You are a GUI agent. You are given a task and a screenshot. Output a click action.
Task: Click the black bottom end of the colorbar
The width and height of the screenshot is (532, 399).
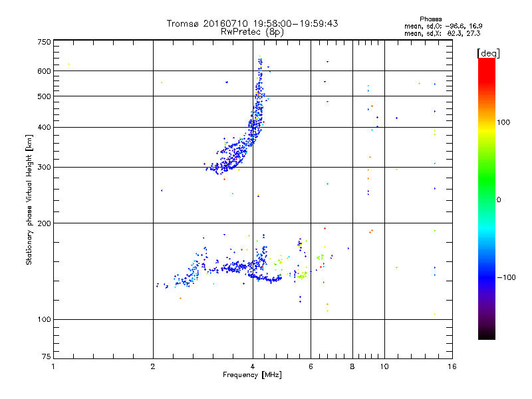click(487, 334)
